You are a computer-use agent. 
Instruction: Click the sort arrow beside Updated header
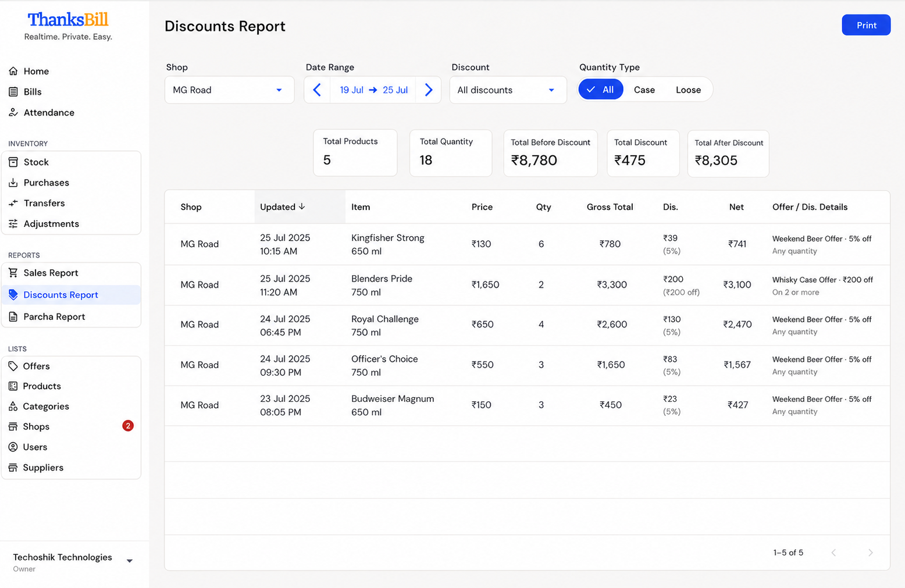tap(302, 206)
